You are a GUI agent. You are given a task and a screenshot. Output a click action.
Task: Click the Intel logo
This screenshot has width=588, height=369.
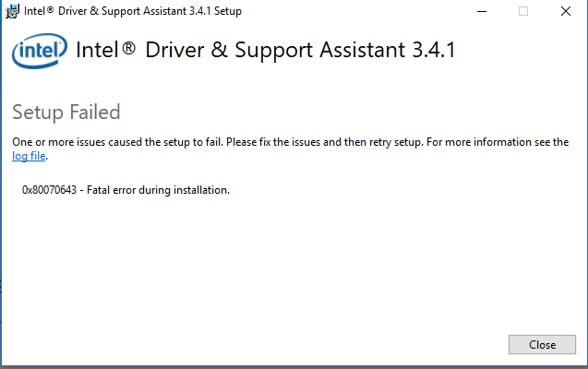point(40,51)
